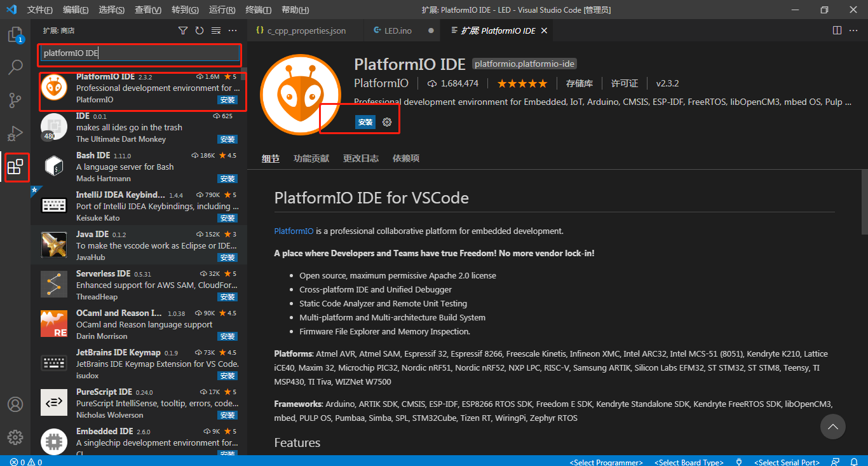
Task: Open the 帮助(H) menu
Action: [295, 10]
